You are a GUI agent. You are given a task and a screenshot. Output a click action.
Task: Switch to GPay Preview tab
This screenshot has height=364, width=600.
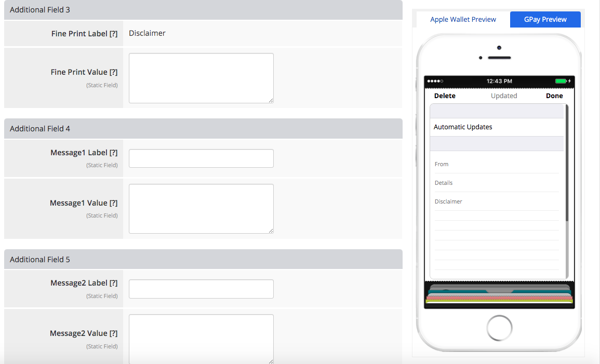tap(545, 20)
